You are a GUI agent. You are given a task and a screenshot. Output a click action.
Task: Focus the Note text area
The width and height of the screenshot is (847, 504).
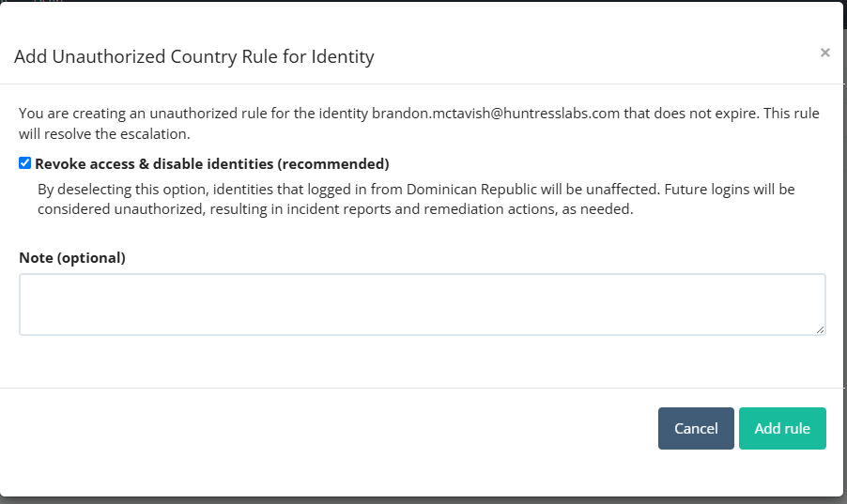[423, 305]
